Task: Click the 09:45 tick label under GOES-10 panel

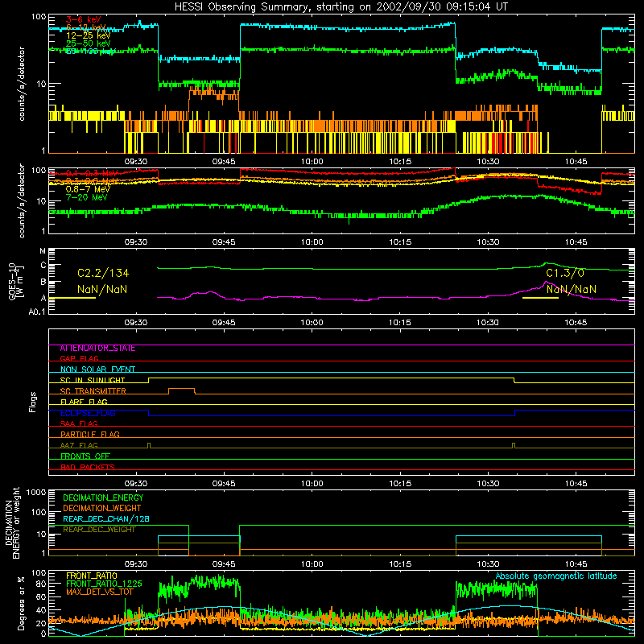Action: point(224,323)
